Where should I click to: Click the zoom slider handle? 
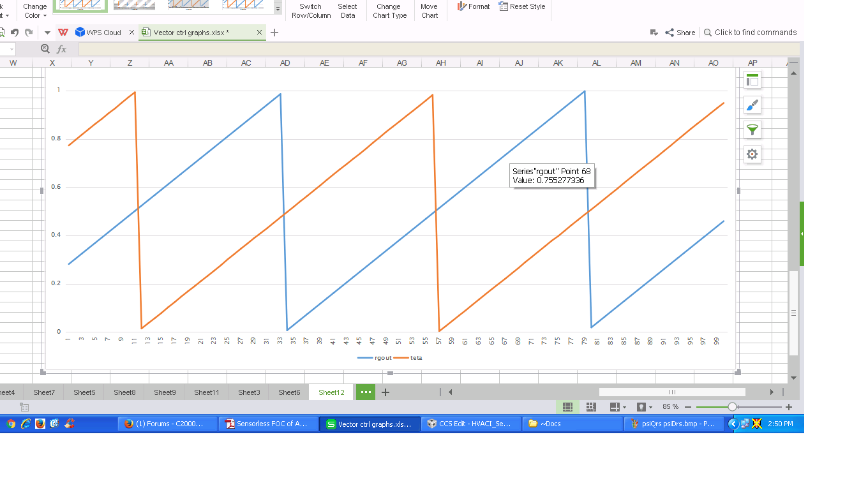click(x=732, y=407)
